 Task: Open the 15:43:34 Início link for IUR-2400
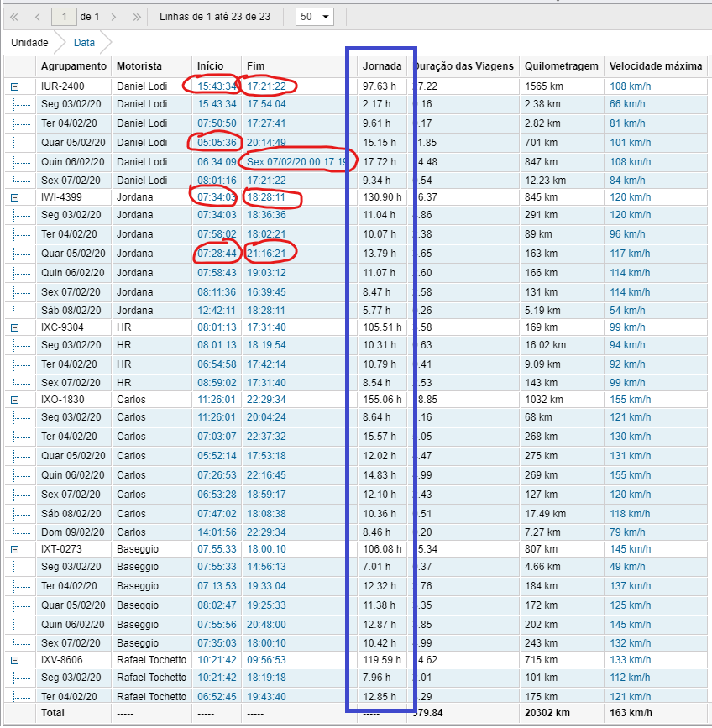(x=217, y=86)
